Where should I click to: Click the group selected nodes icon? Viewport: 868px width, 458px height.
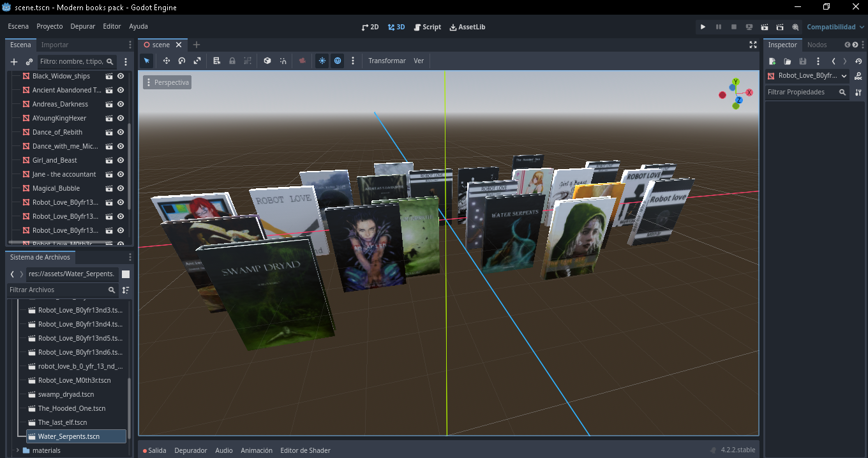point(248,61)
